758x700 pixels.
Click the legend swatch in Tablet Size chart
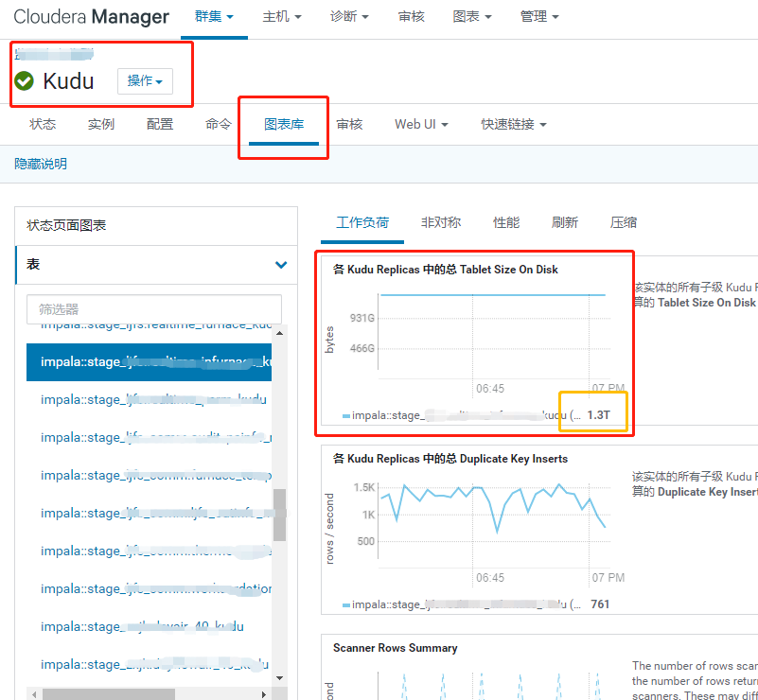pos(346,416)
